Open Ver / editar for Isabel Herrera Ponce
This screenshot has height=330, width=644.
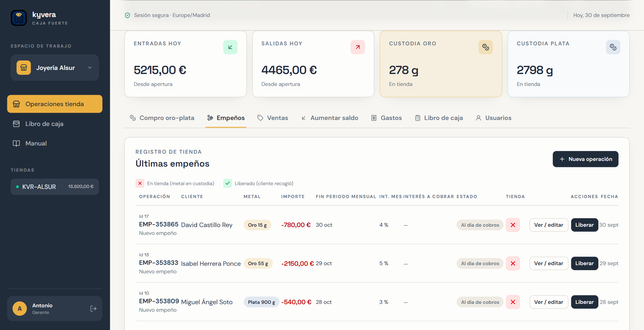click(x=549, y=263)
